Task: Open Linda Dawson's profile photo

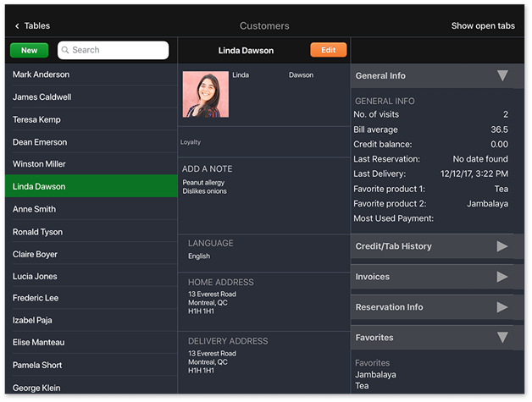Action: (x=205, y=94)
